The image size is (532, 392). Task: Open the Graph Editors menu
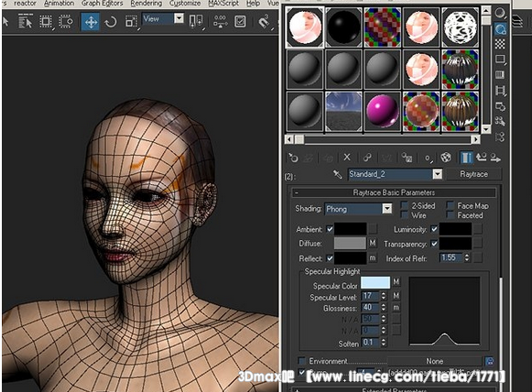[103, 4]
